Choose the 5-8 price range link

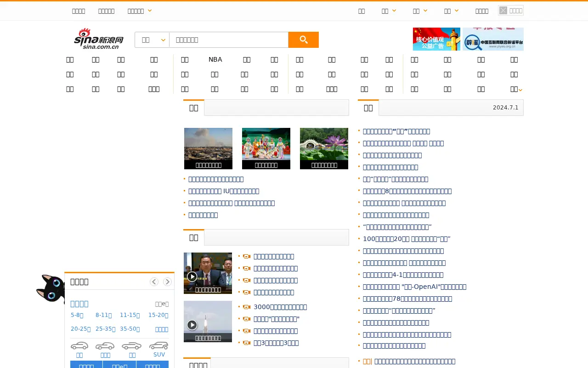[77, 315]
